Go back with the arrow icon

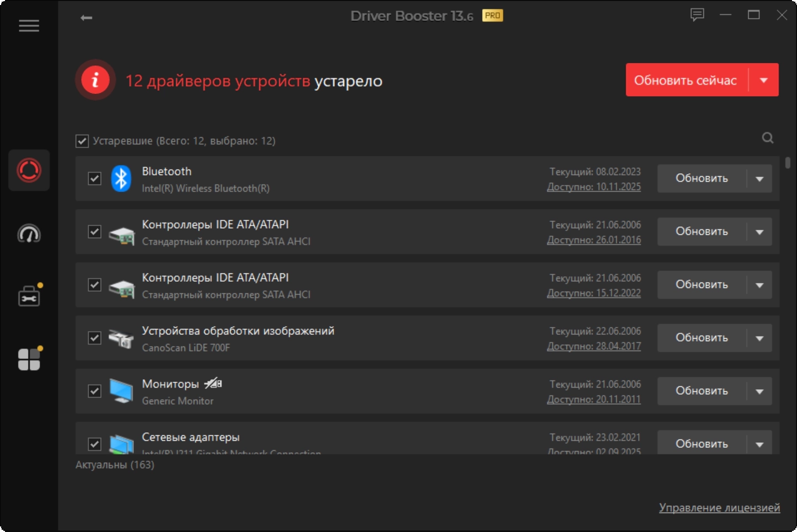point(86,18)
